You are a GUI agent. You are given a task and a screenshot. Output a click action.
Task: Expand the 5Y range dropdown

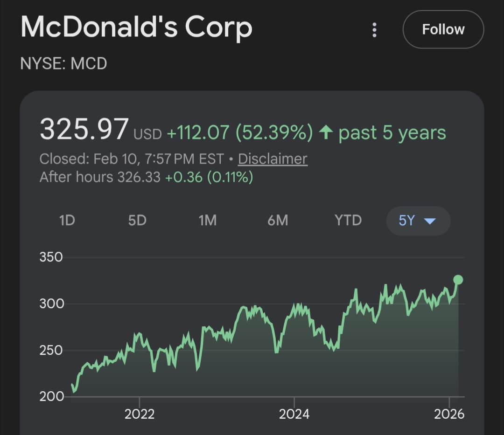pyautogui.click(x=418, y=221)
